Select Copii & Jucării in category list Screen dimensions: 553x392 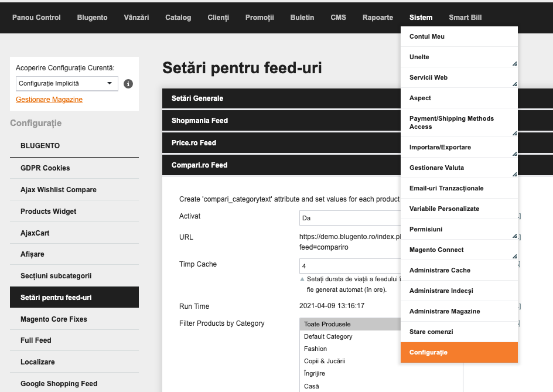coord(350,361)
